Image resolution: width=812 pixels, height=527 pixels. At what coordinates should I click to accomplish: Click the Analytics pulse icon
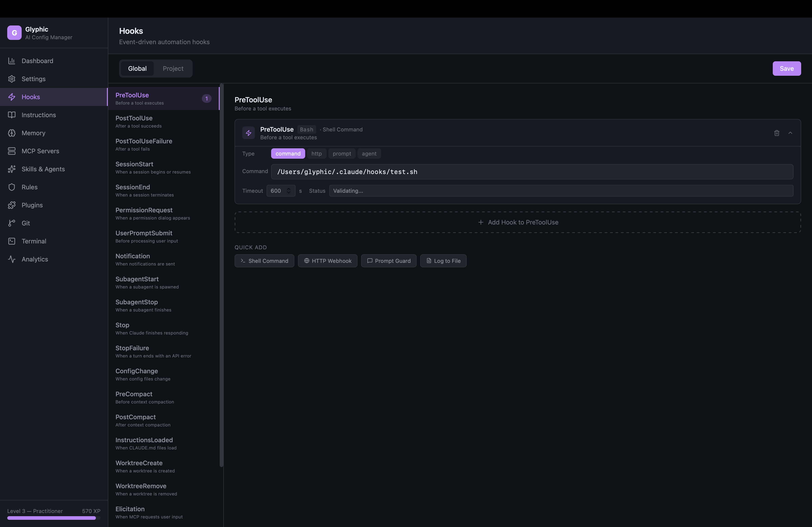point(12,259)
